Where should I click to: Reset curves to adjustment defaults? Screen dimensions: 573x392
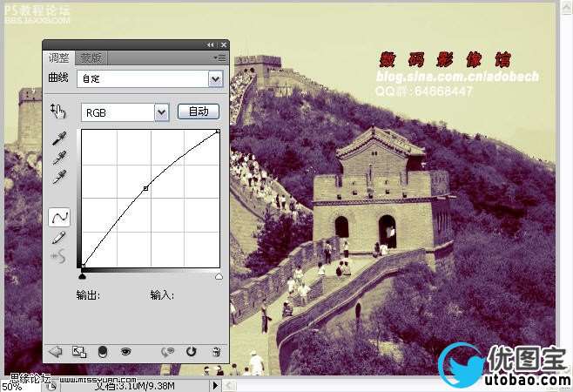[192, 352]
